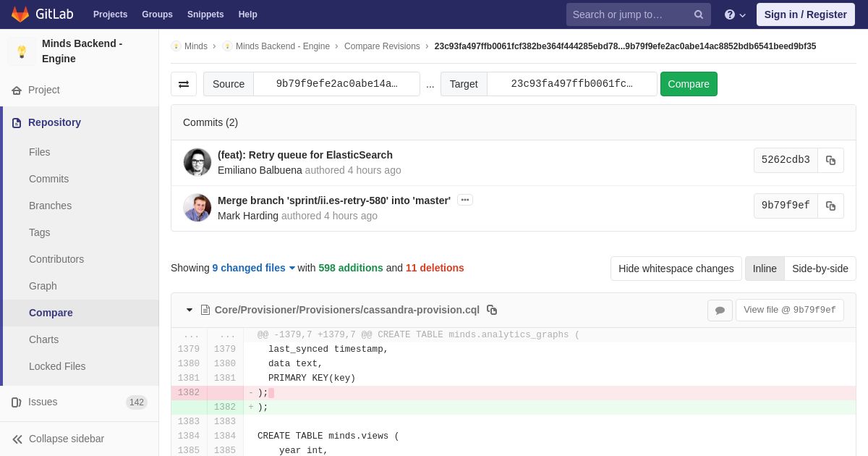Collapse the cassandra-provision.cql file diff
This screenshot has width=868, height=456.
click(x=190, y=310)
